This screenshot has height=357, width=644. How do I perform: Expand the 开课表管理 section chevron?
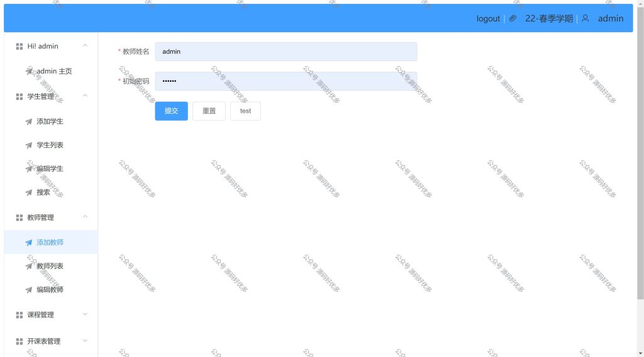pos(85,341)
